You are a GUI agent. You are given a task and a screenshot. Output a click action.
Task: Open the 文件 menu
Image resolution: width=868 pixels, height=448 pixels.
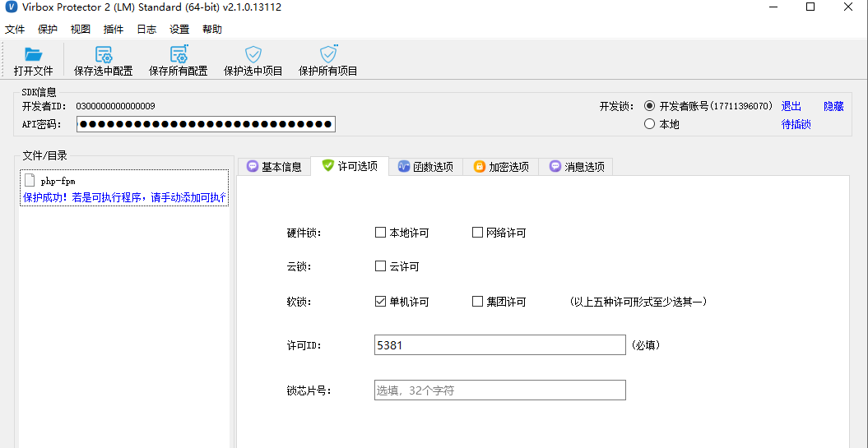tap(15, 30)
